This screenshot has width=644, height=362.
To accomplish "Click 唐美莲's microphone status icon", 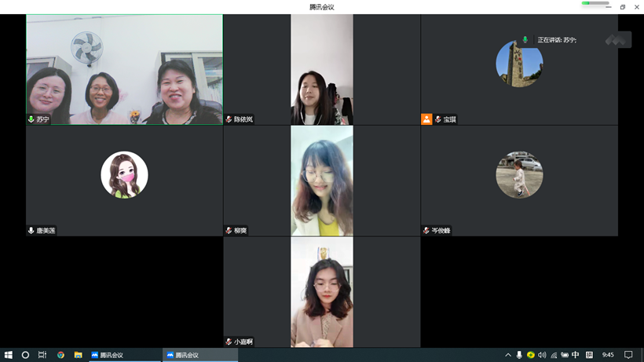I will tap(31, 231).
